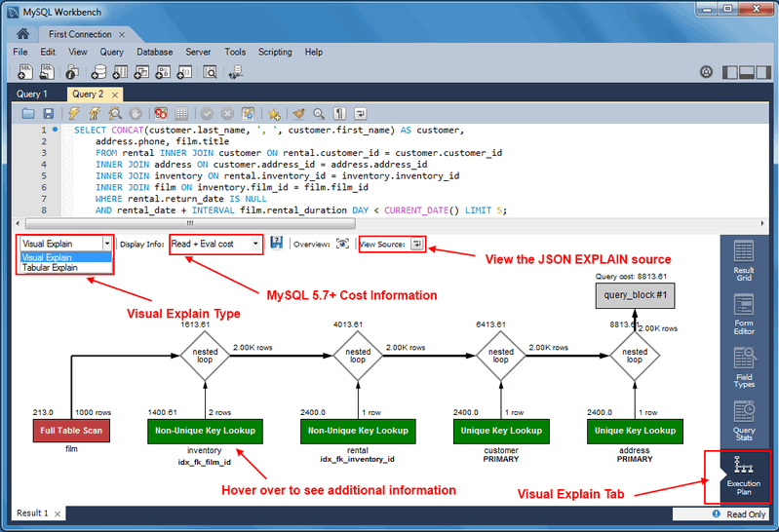Toggle the left sidebar panel

729,72
